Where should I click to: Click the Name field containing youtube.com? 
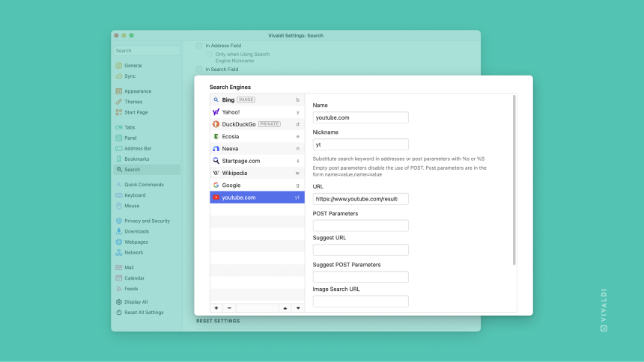[361, 117]
